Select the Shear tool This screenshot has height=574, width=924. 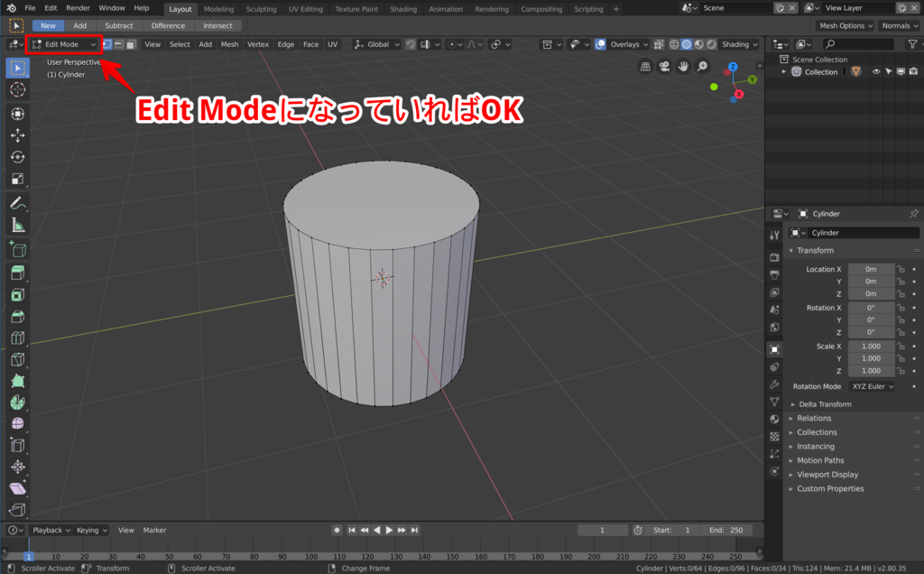click(18, 488)
